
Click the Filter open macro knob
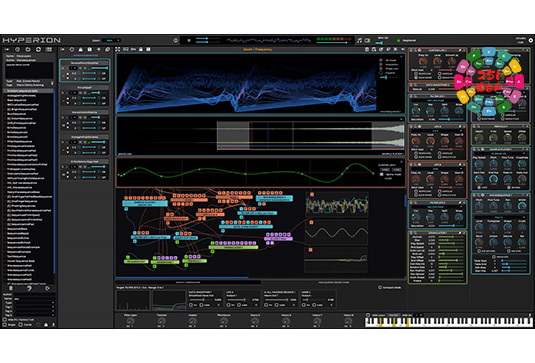pos(130,321)
